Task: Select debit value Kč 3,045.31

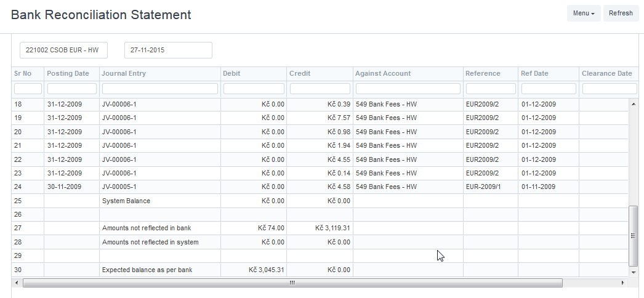Action: point(267,270)
